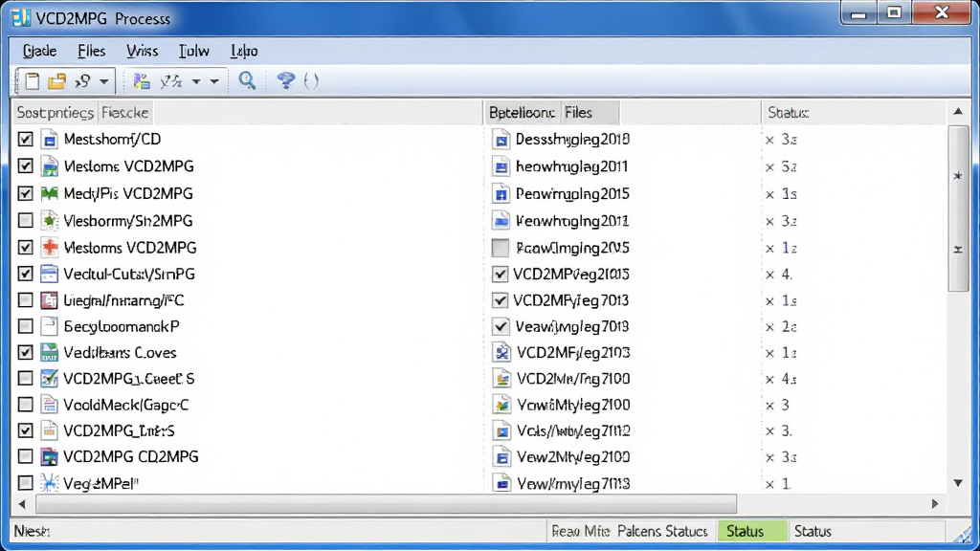Click the file icon beside Vcls/Iwbyleg7112
The height and width of the screenshot is (551, 980).
click(501, 431)
